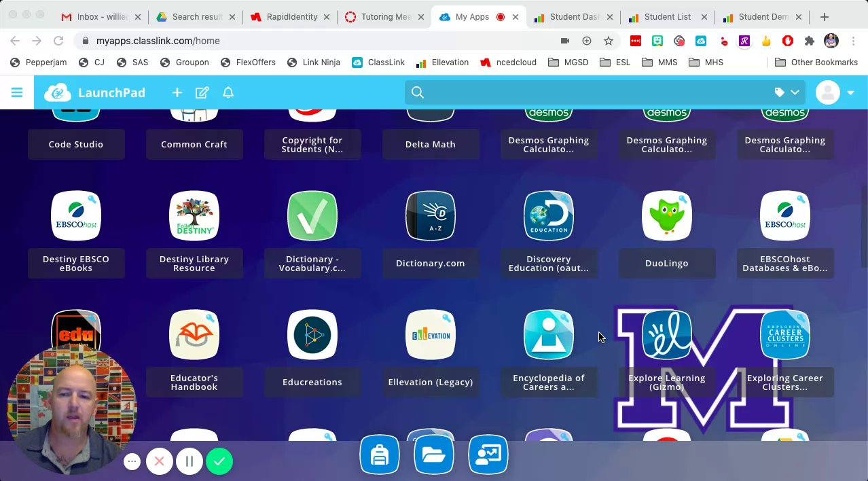
Task: Bookmark this page with the star icon
Action: coord(609,41)
